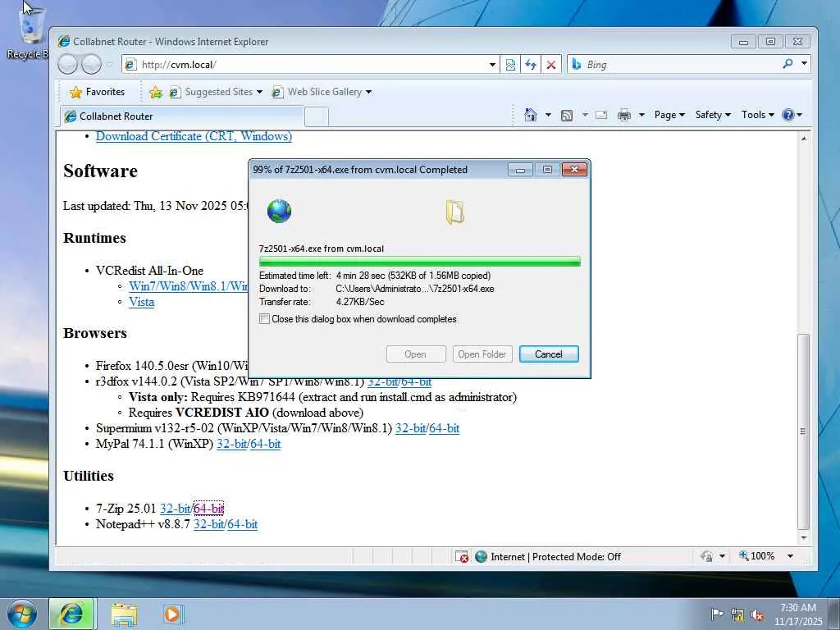Click the Home icon in command bar
This screenshot has width=840, height=630.
pos(530,115)
